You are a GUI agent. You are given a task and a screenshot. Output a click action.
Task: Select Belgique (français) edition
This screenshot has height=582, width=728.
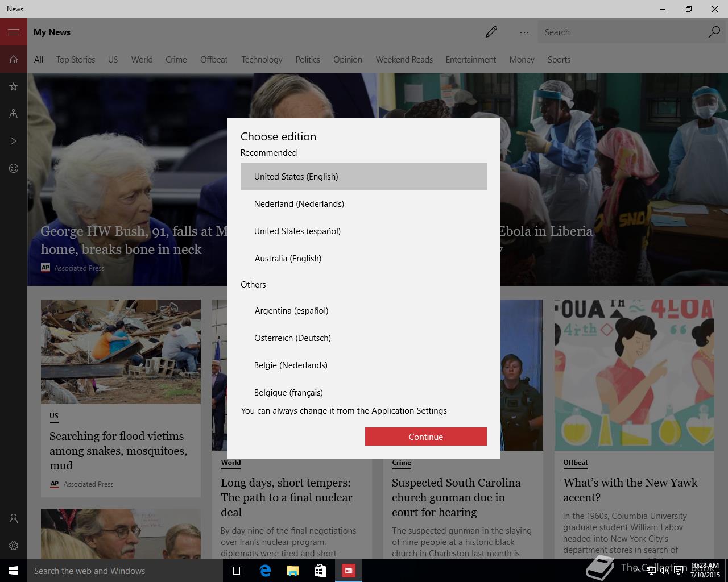364,391
